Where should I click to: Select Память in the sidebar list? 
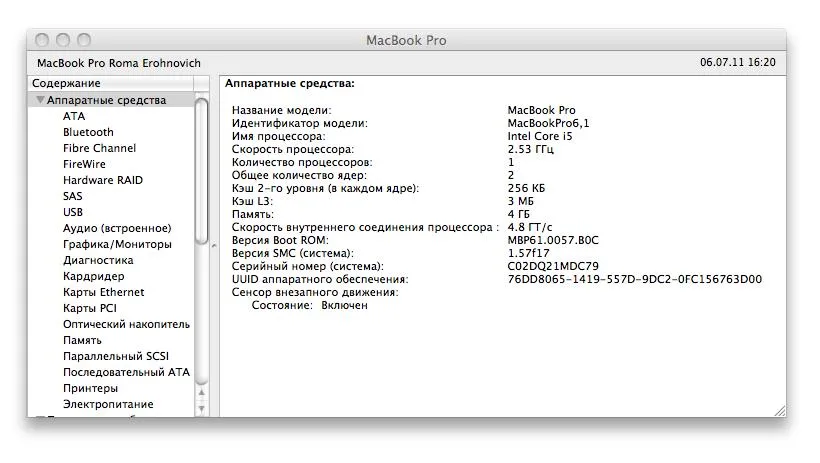82,340
